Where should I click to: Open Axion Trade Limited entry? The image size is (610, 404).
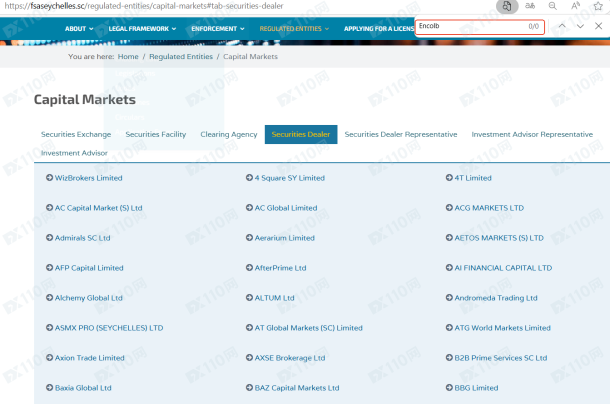coord(89,358)
